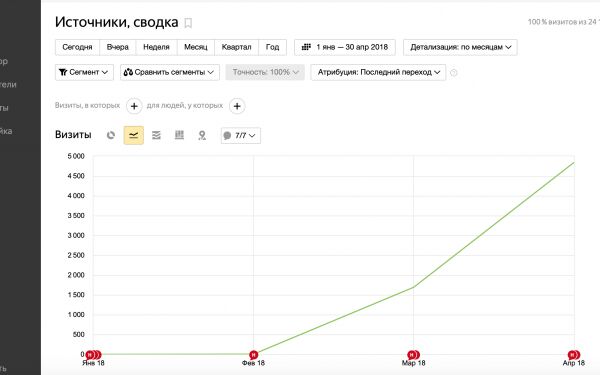Viewport: 600px width, 375px height.
Task: Switch to stacked area chart view
Action: pos(156,135)
